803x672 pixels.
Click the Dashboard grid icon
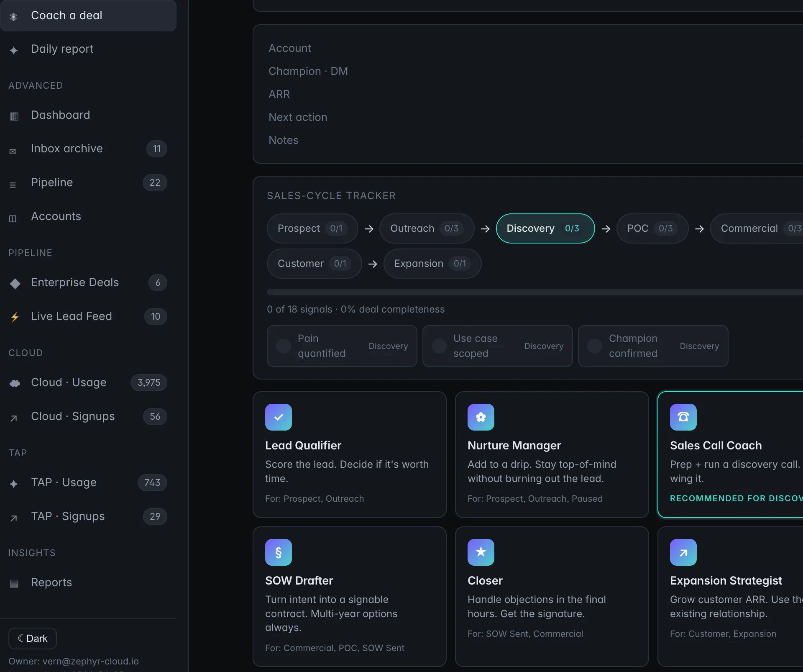point(14,116)
